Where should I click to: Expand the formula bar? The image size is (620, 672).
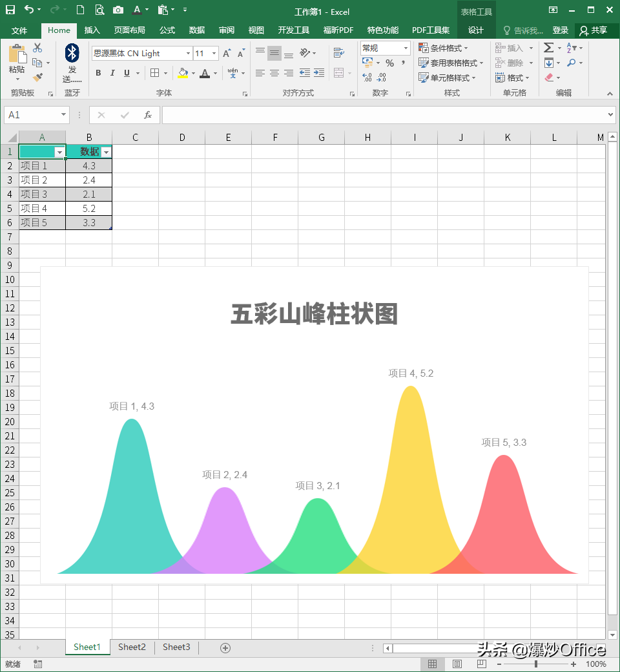[610, 114]
